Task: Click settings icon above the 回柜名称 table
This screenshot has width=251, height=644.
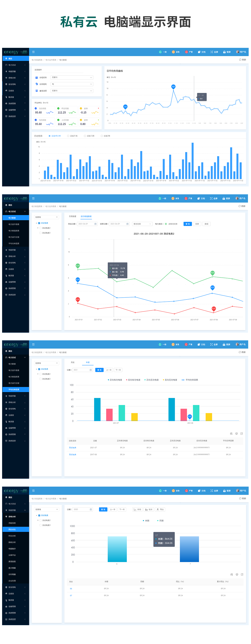Action: tap(231, 433)
